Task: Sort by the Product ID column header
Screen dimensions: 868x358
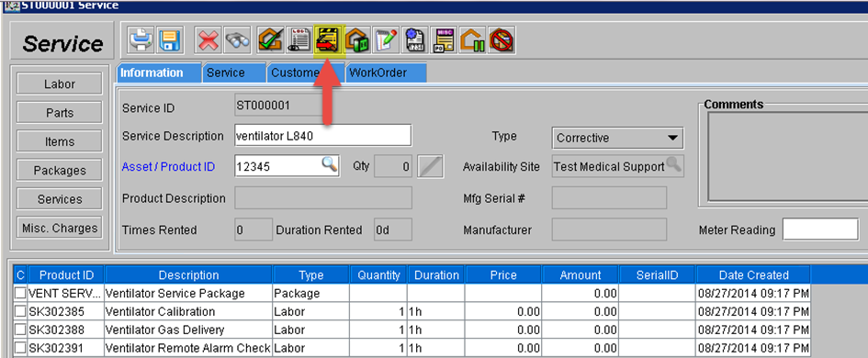Action: tap(66, 275)
